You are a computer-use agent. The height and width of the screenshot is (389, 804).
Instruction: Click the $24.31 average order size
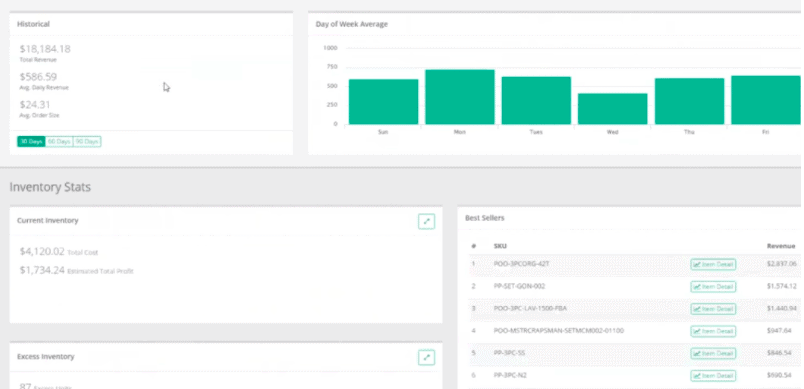pyautogui.click(x=35, y=105)
